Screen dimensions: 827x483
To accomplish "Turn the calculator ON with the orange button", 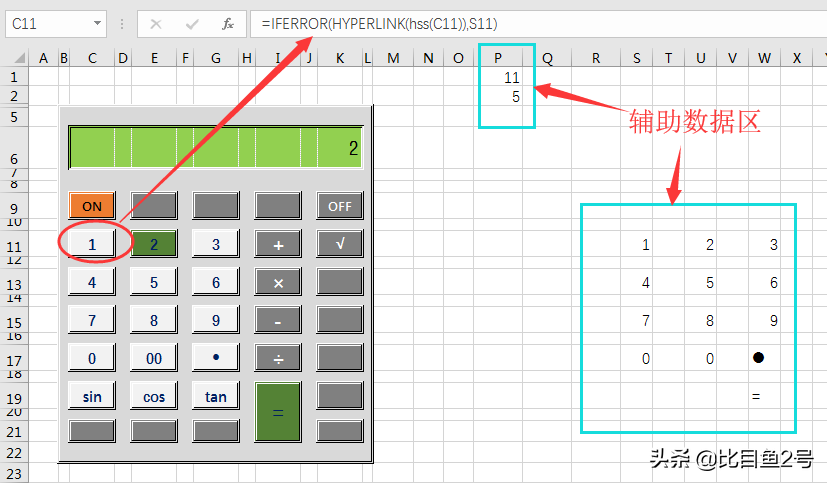I will 92,206.
